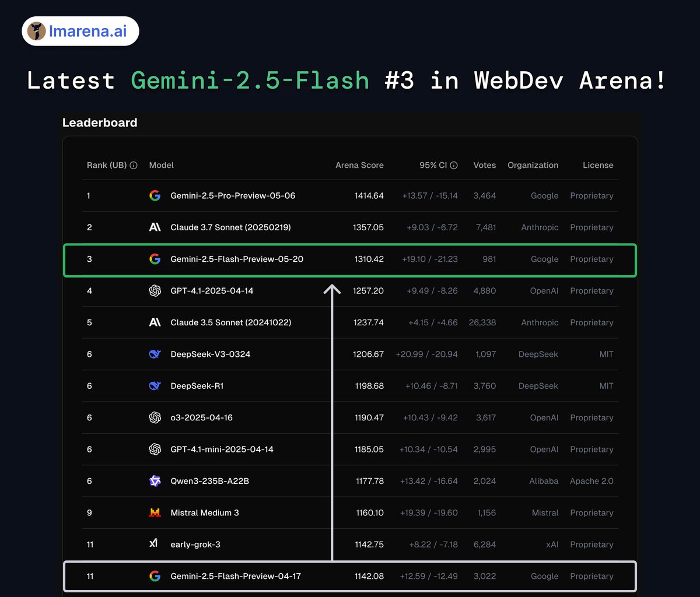Click the Mistral icon for Mistral Medium 3
This screenshot has height=597, width=700.
pyautogui.click(x=155, y=513)
